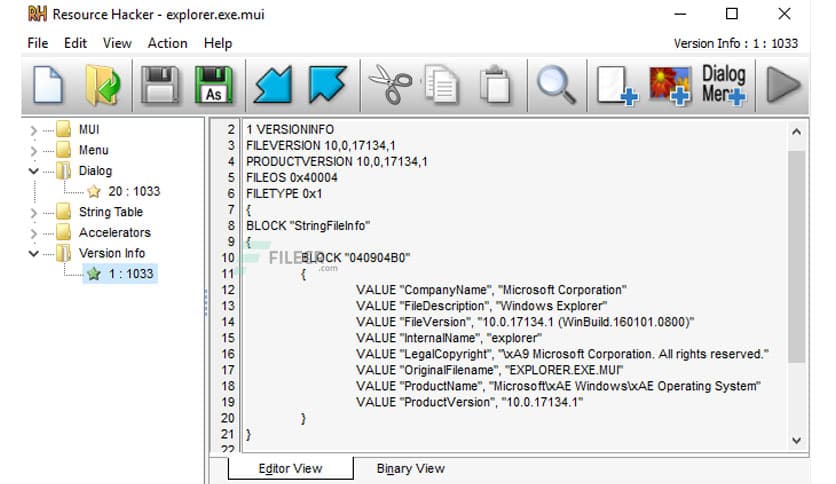Click the Save floppy disk icon
Viewport: 836px width, 484px height.
[158, 85]
